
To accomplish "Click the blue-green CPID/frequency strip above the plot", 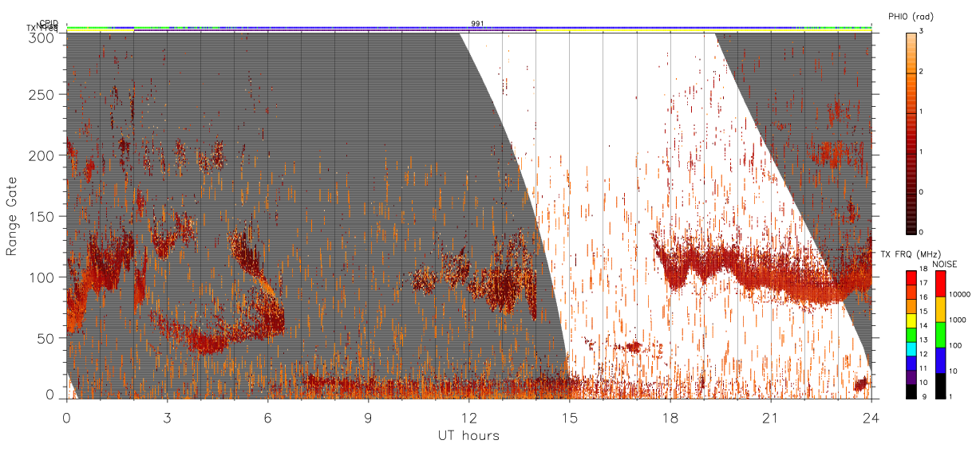I will coord(469,27).
